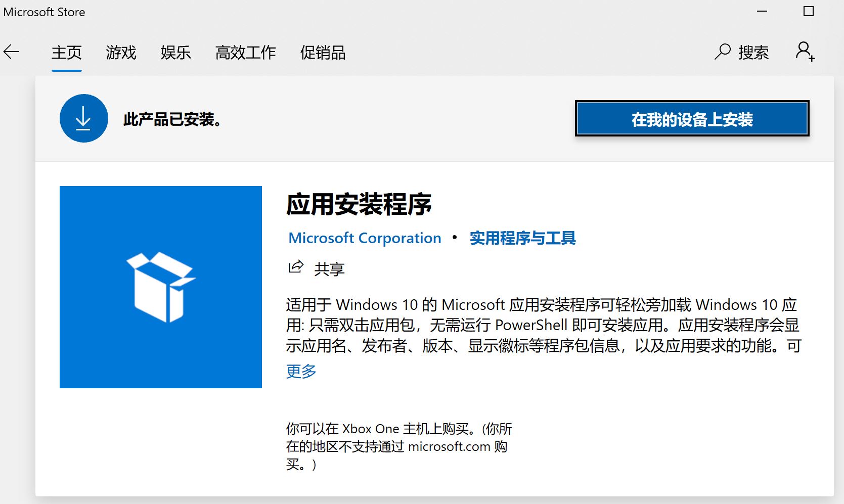This screenshot has height=504, width=844.
Task: Open the 游戏 tab
Action: pyautogui.click(x=121, y=53)
